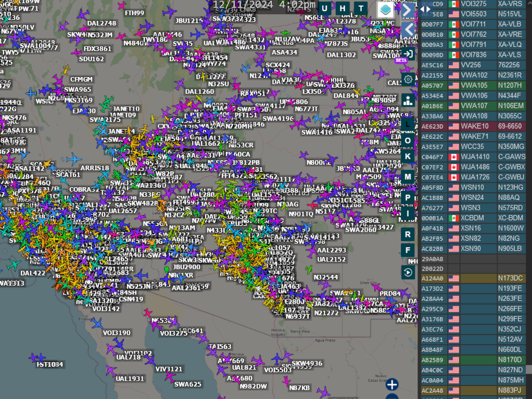
Task: Click registration N512AV in the table
Action: point(510,339)
